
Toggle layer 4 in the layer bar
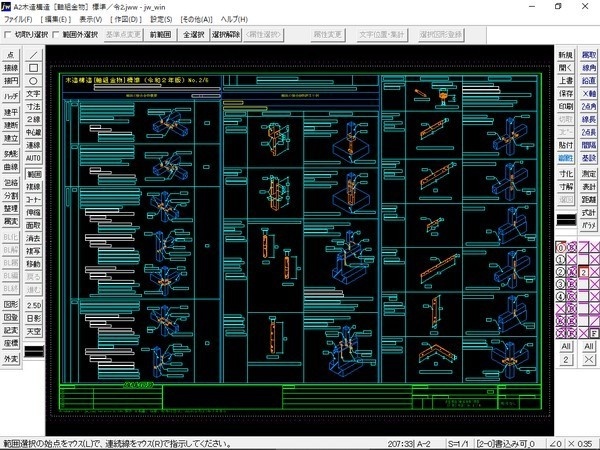pos(560,297)
